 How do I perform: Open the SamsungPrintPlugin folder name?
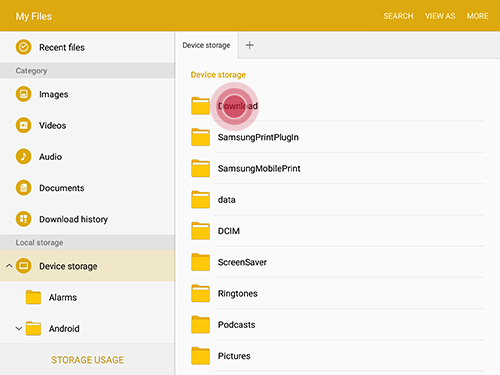pos(258,137)
